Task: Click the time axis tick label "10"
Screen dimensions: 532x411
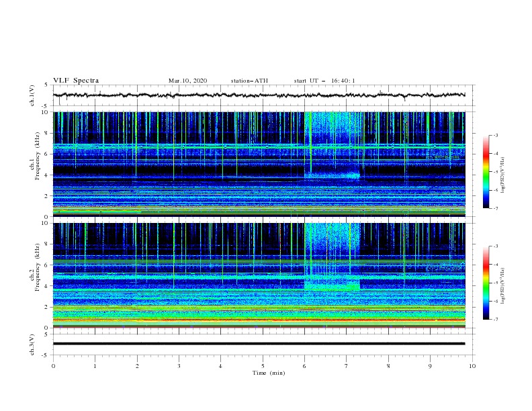Action: click(472, 366)
